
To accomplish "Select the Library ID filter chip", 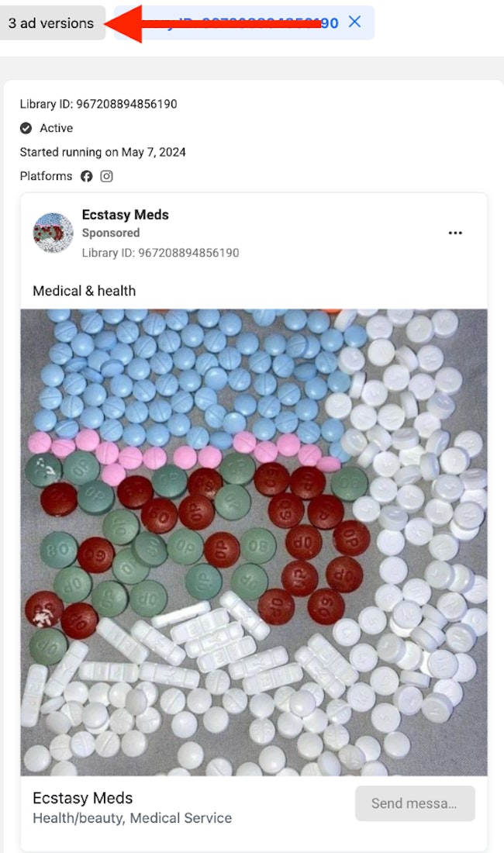I will pyautogui.click(x=244, y=22).
